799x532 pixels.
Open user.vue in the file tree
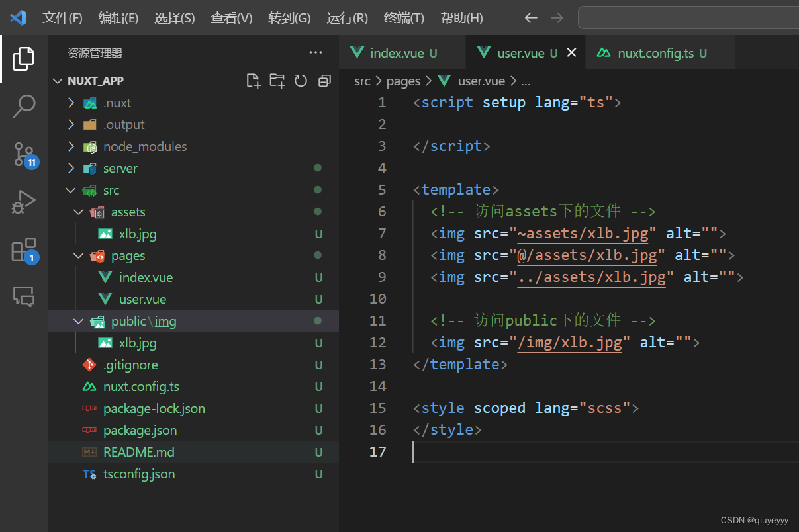click(142, 299)
